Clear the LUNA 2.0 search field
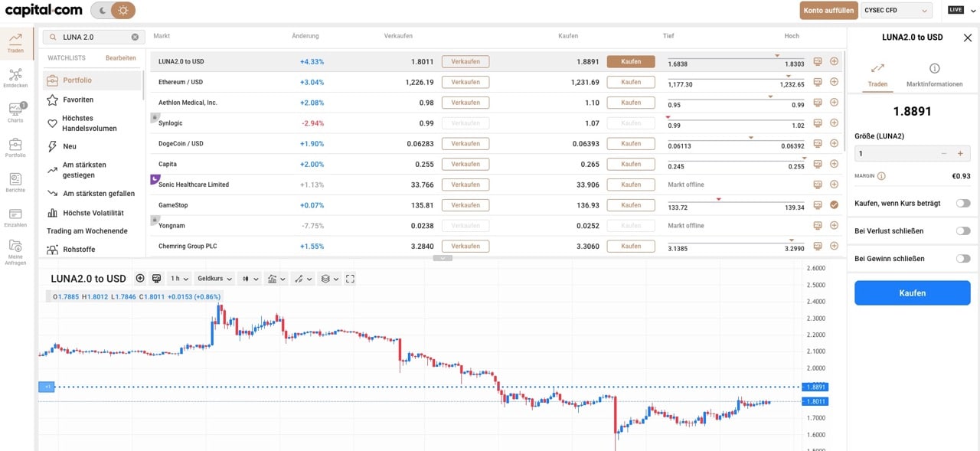 (x=135, y=37)
